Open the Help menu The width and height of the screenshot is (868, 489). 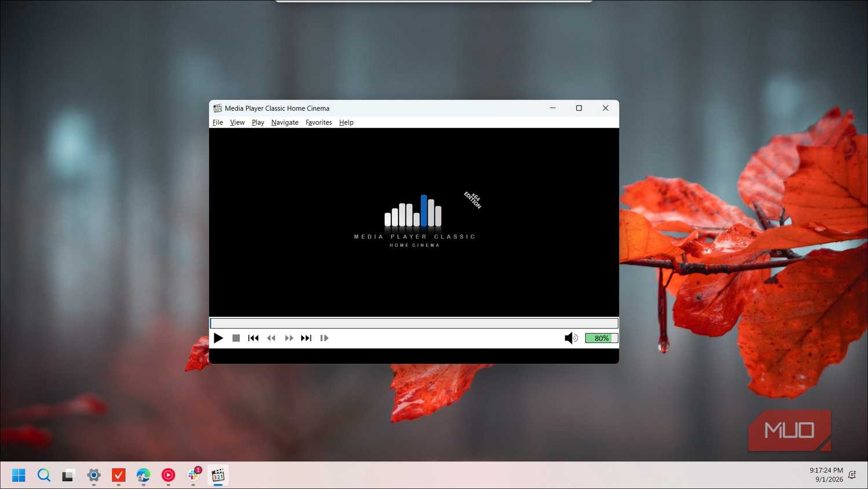click(x=346, y=122)
